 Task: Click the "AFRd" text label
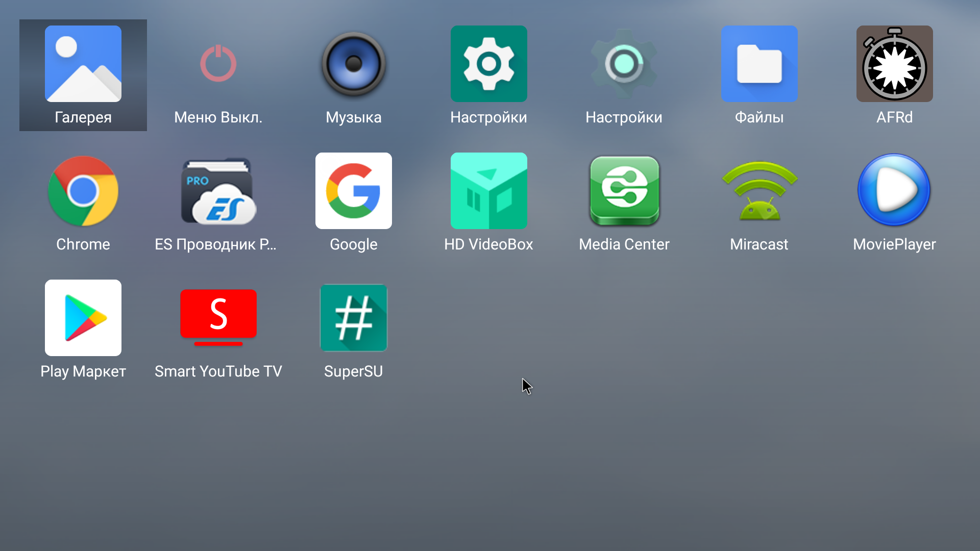pyautogui.click(x=894, y=117)
